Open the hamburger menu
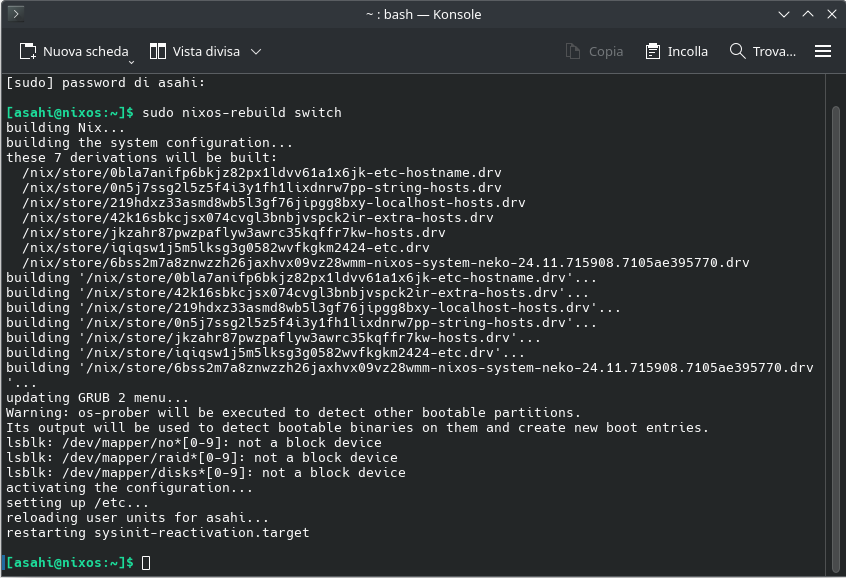 click(823, 51)
